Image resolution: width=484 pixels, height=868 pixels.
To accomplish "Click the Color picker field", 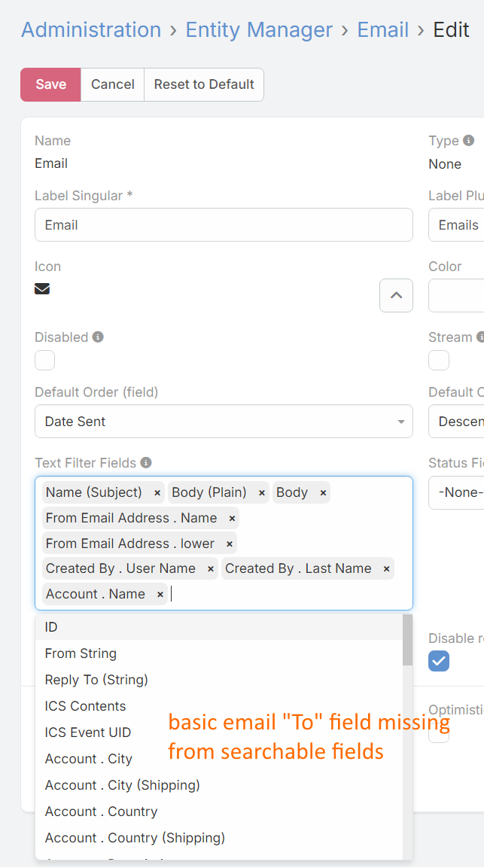I will coord(456,295).
